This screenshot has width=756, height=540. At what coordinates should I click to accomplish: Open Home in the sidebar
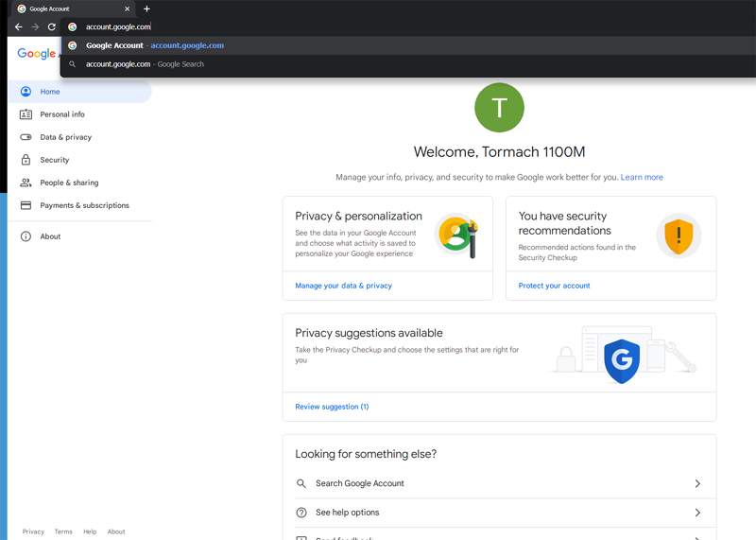[80, 91]
